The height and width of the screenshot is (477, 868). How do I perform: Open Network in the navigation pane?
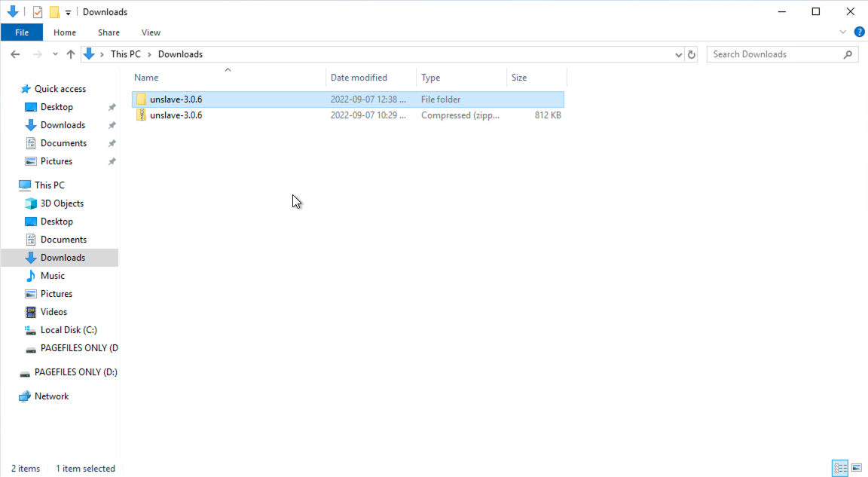pos(51,396)
